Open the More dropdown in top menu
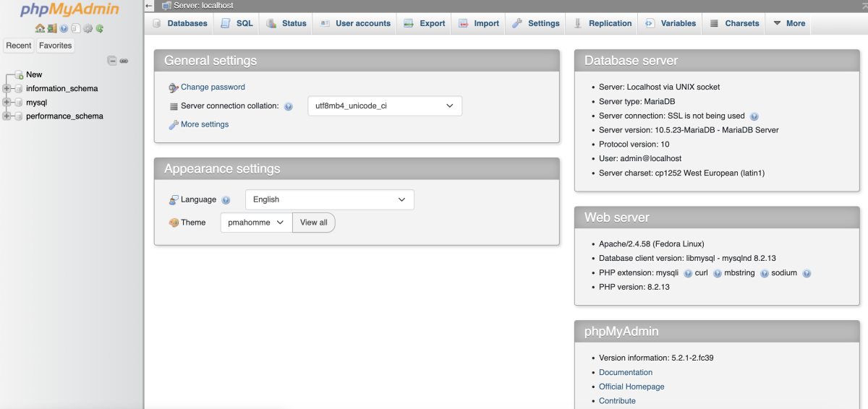 point(788,23)
